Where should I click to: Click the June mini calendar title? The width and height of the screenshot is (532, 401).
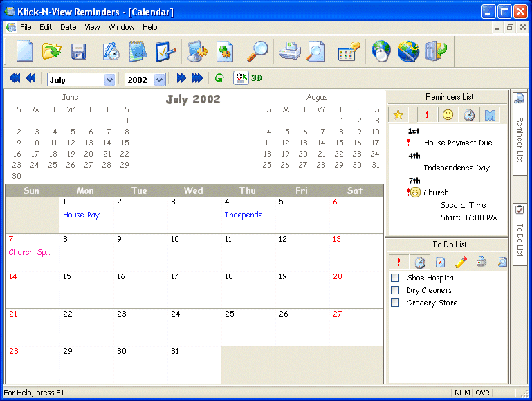(x=70, y=98)
